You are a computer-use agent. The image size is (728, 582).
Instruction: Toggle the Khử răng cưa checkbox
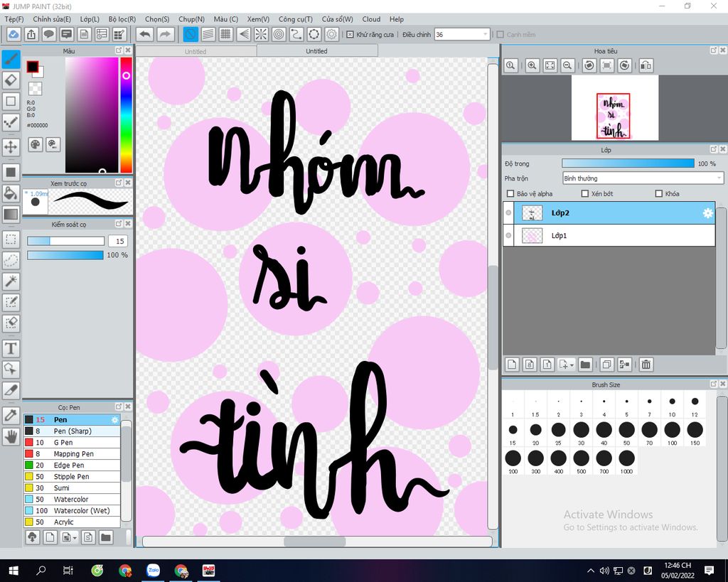(350, 34)
